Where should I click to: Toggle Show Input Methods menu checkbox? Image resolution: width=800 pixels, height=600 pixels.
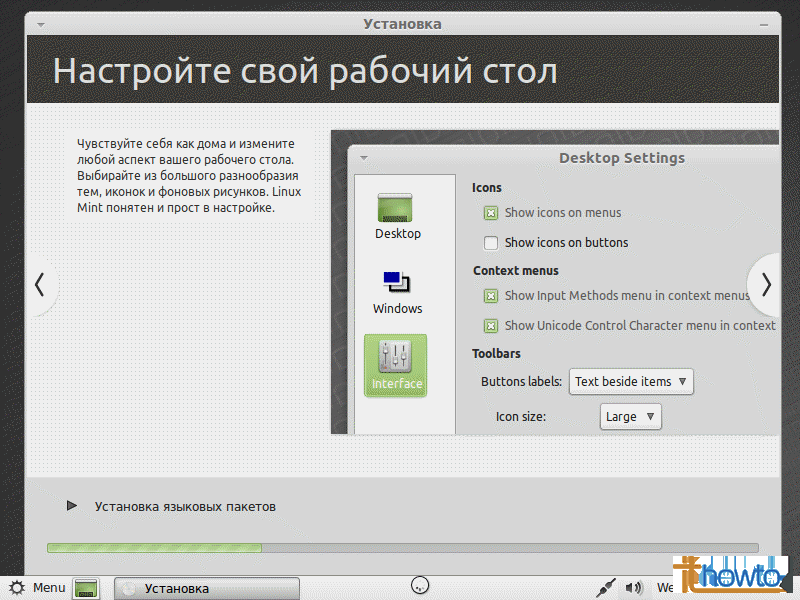point(491,296)
